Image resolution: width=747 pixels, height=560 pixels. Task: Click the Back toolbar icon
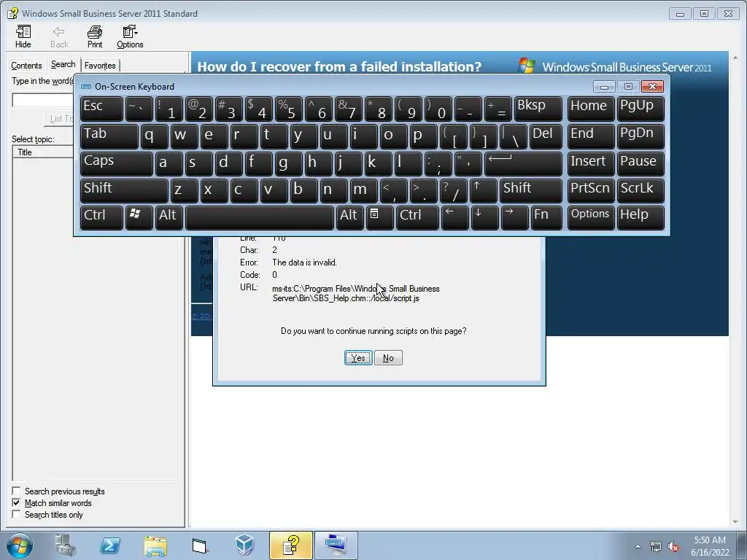point(59,36)
